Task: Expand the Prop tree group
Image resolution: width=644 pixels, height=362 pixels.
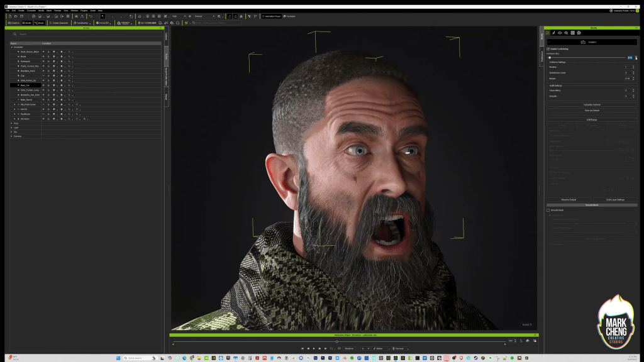Action: (11, 123)
